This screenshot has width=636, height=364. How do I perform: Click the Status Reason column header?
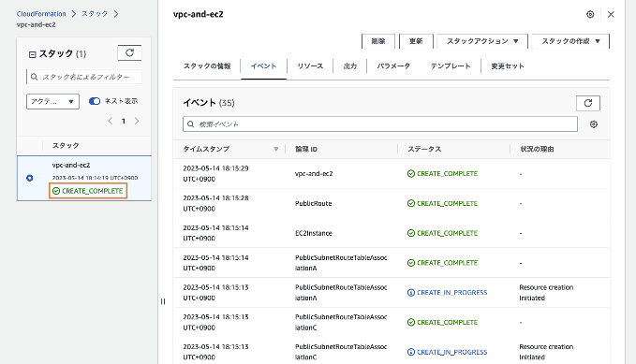537,149
